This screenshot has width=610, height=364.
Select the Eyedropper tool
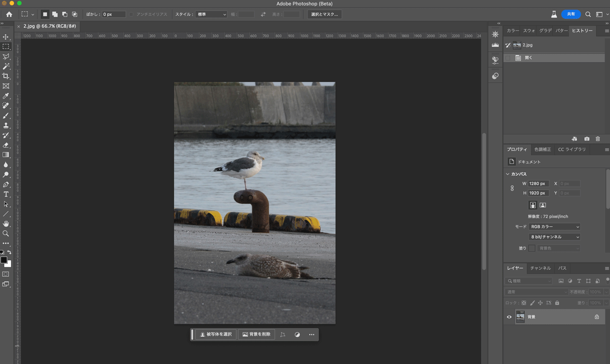(6, 96)
